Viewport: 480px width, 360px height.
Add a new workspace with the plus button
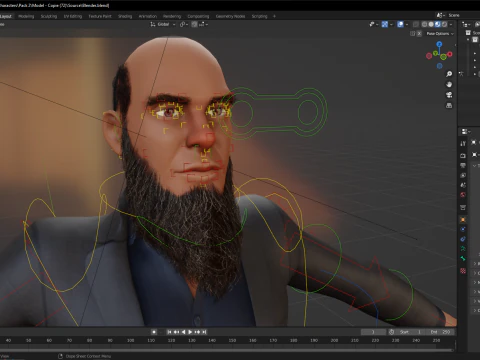(274, 16)
